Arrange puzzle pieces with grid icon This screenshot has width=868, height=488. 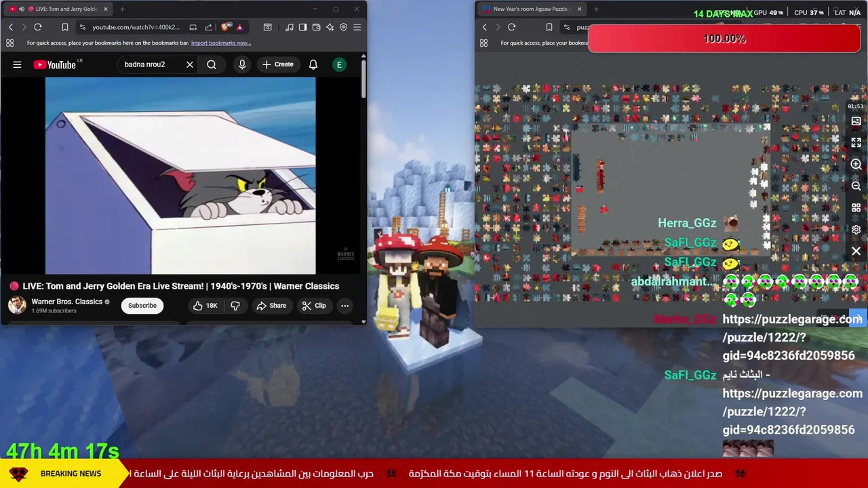click(856, 207)
